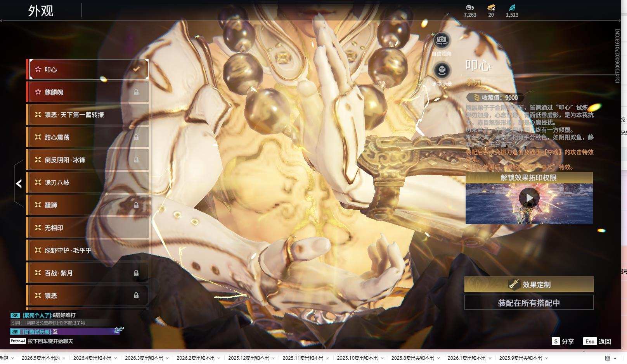Viewport: 627px width, 364px height.
Task: Click the 外观 page title
Action: point(41,10)
